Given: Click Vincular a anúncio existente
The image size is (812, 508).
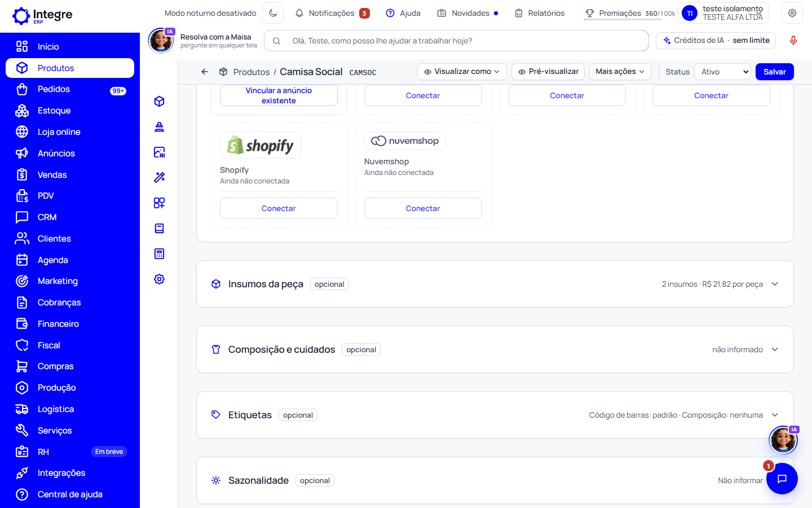Looking at the screenshot, I should click(x=279, y=95).
